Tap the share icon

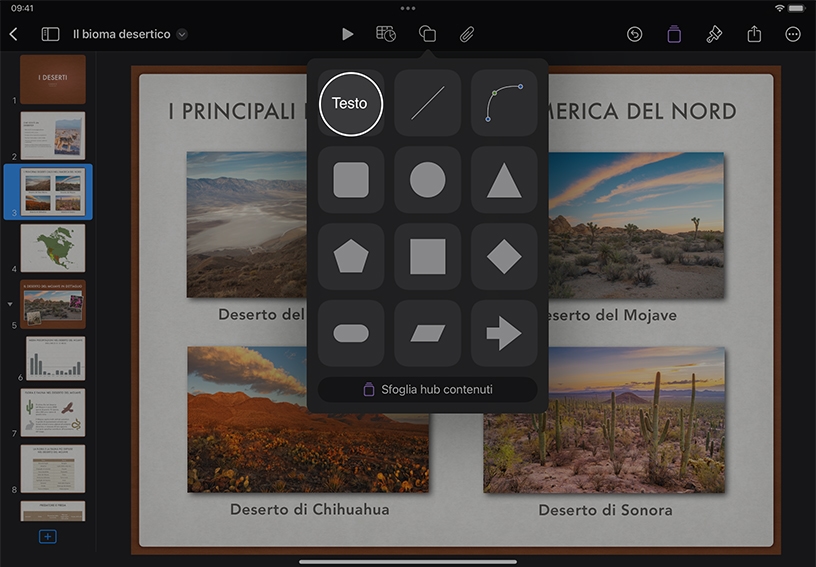tap(754, 34)
